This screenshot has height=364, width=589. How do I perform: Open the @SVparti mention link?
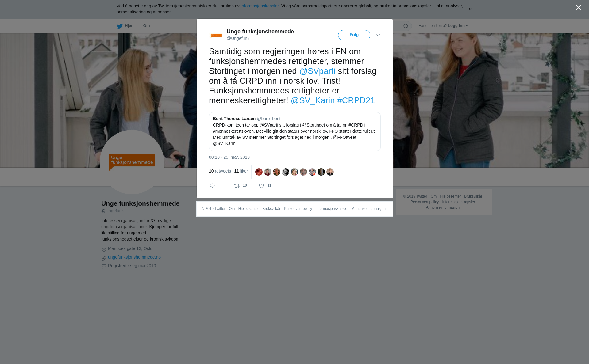[317, 71]
